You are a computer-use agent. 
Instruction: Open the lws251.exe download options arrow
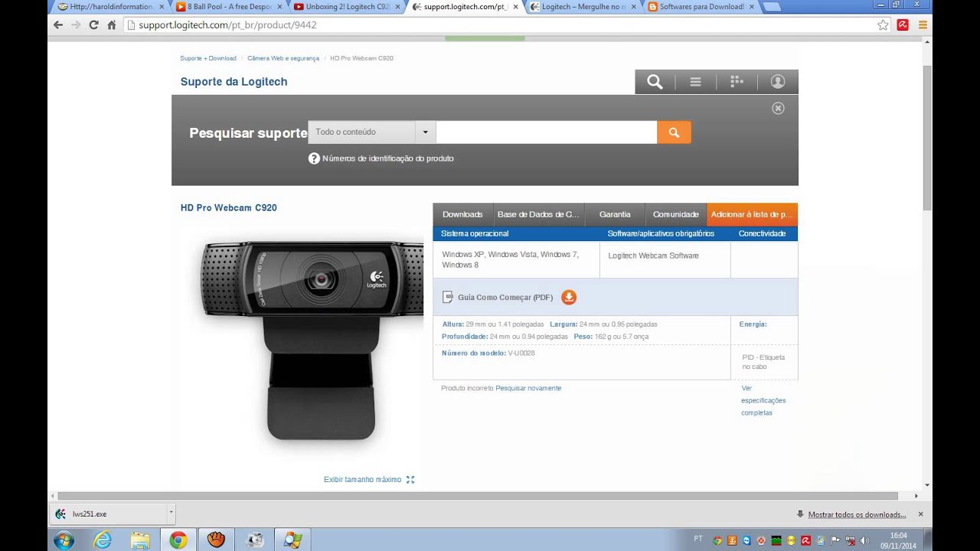[171, 514]
